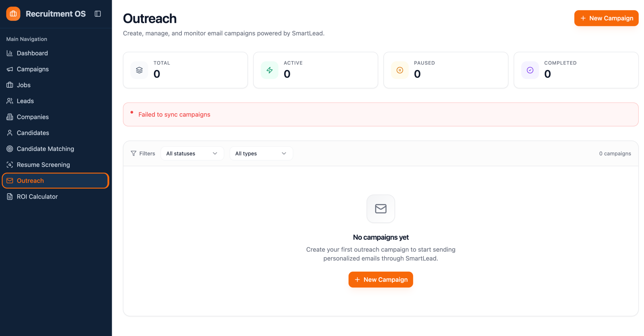Go to Campaigns in the sidebar
The image size is (644, 336).
pos(55,69)
